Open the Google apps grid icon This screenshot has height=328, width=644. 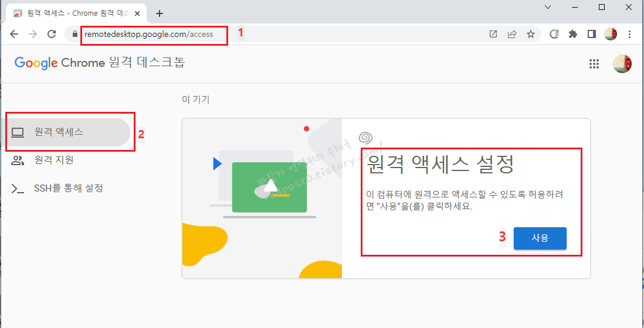pos(594,63)
